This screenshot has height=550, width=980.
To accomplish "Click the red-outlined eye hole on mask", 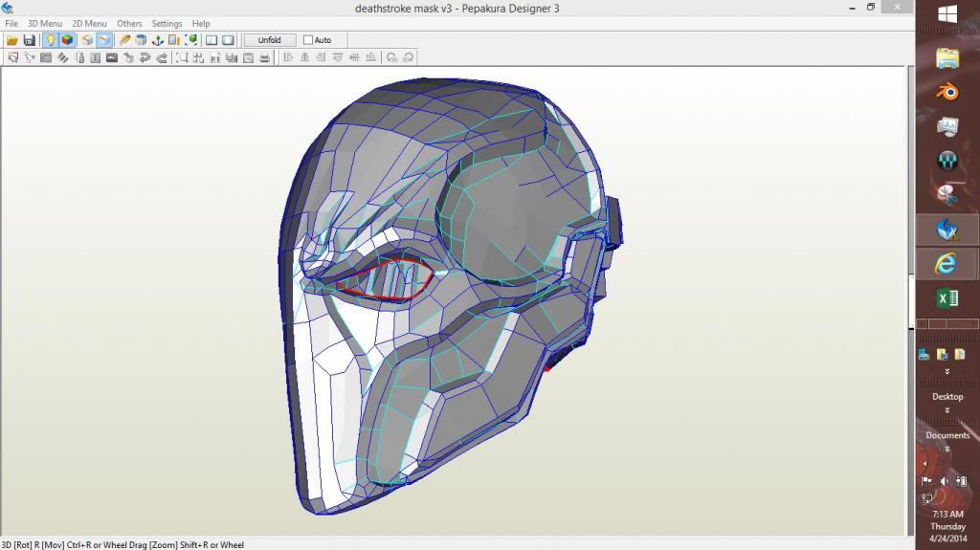I will coord(386,279).
